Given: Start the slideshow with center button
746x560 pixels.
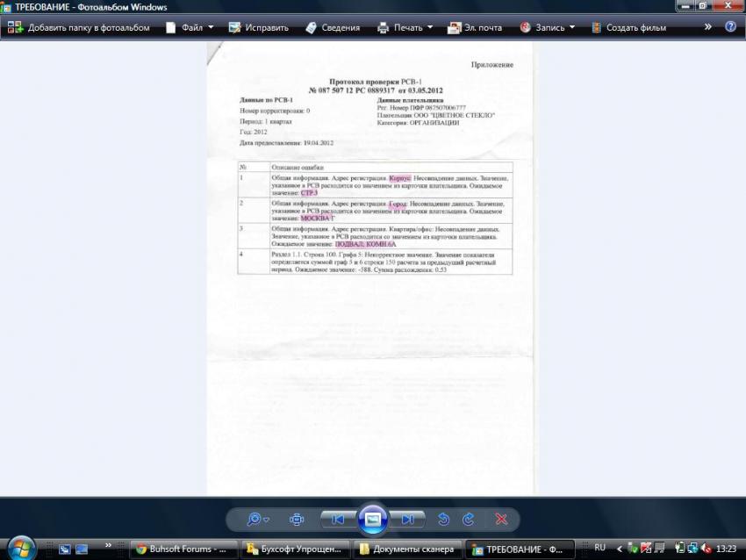Looking at the screenshot, I should 373,519.
